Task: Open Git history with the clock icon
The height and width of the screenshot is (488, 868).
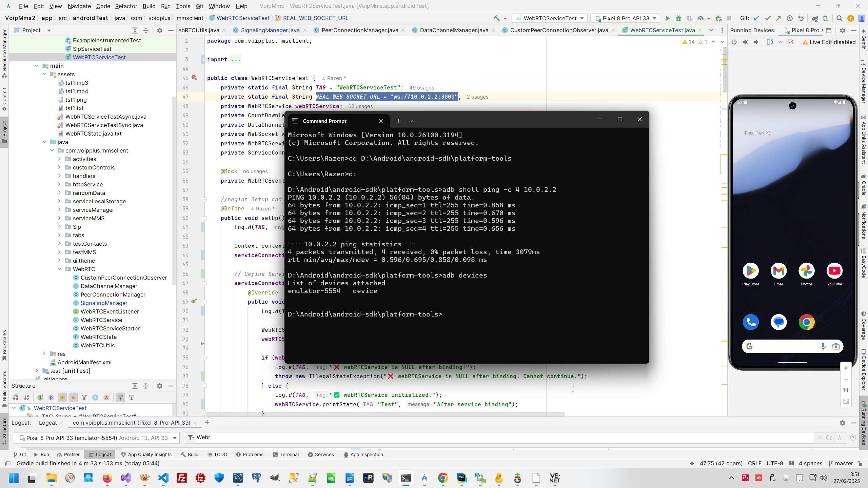Action: pos(790,18)
